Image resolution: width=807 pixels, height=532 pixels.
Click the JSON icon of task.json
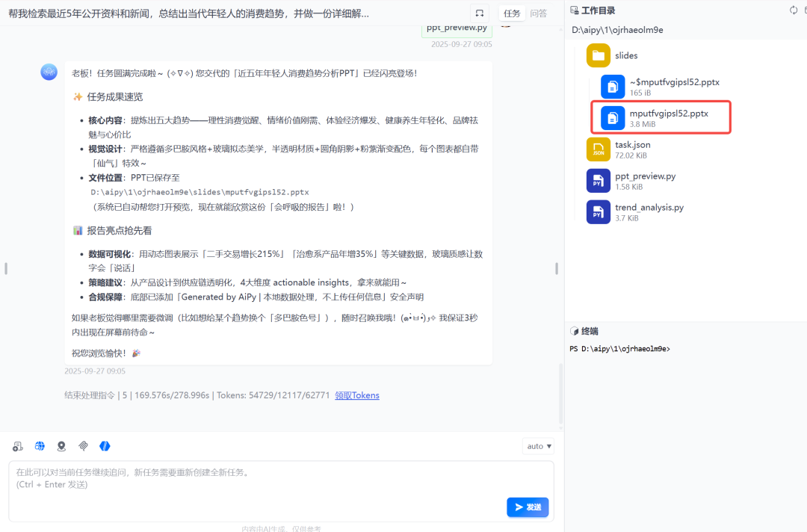coord(598,149)
